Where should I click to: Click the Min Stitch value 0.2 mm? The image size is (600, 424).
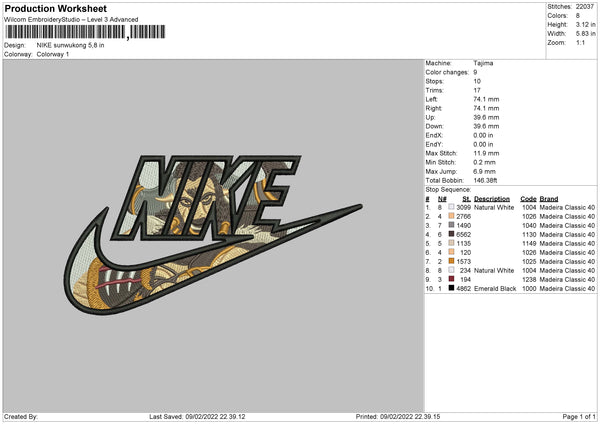(x=485, y=162)
